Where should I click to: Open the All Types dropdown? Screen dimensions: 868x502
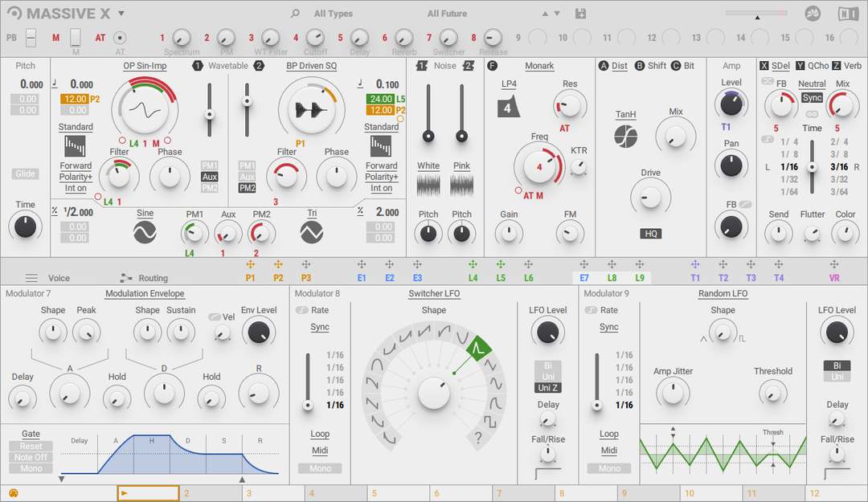(x=333, y=14)
